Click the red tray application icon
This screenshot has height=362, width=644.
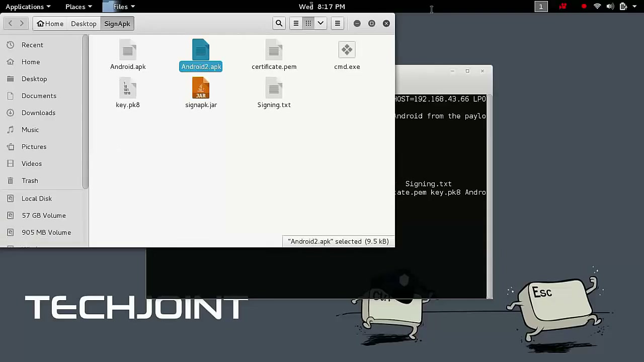pos(563,7)
